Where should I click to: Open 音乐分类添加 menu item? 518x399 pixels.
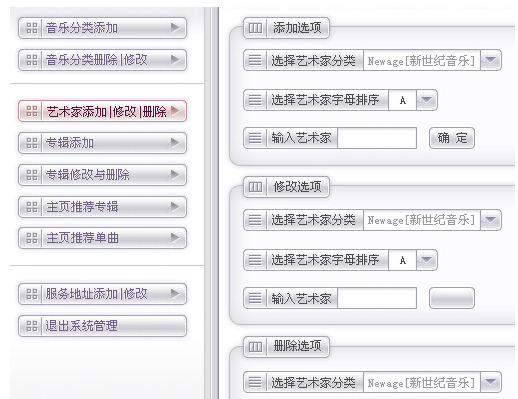tap(102, 28)
